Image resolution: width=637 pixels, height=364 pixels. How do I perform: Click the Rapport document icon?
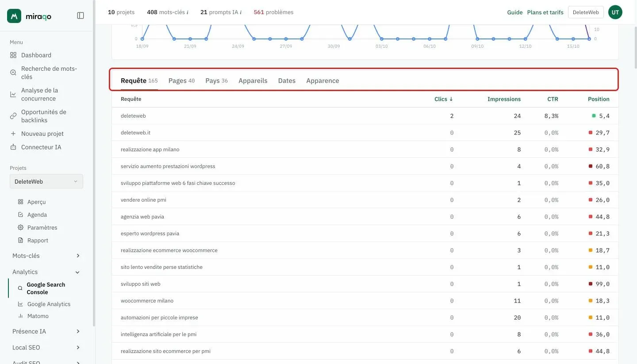coord(20,241)
